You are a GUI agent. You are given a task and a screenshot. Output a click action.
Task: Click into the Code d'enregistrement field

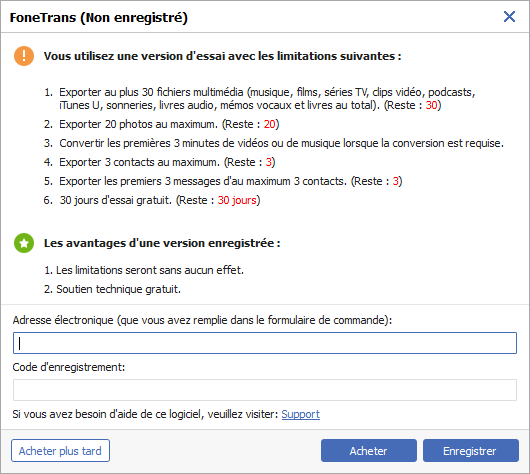[x=265, y=390]
